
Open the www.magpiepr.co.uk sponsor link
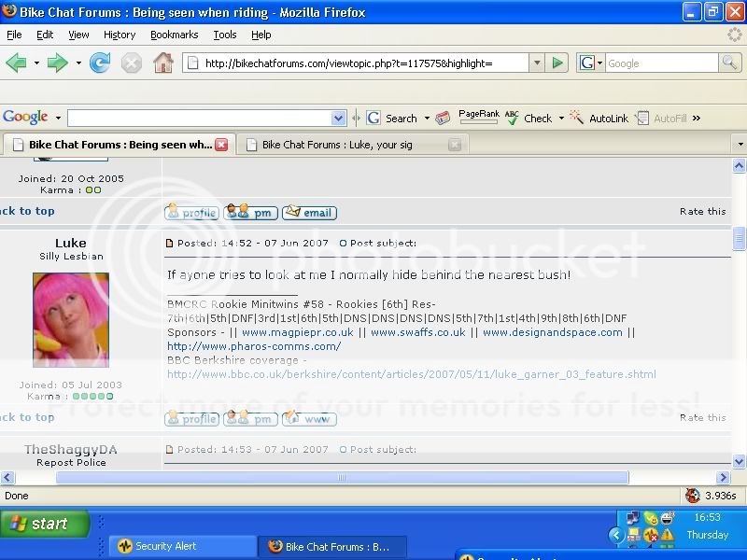pos(298,332)
